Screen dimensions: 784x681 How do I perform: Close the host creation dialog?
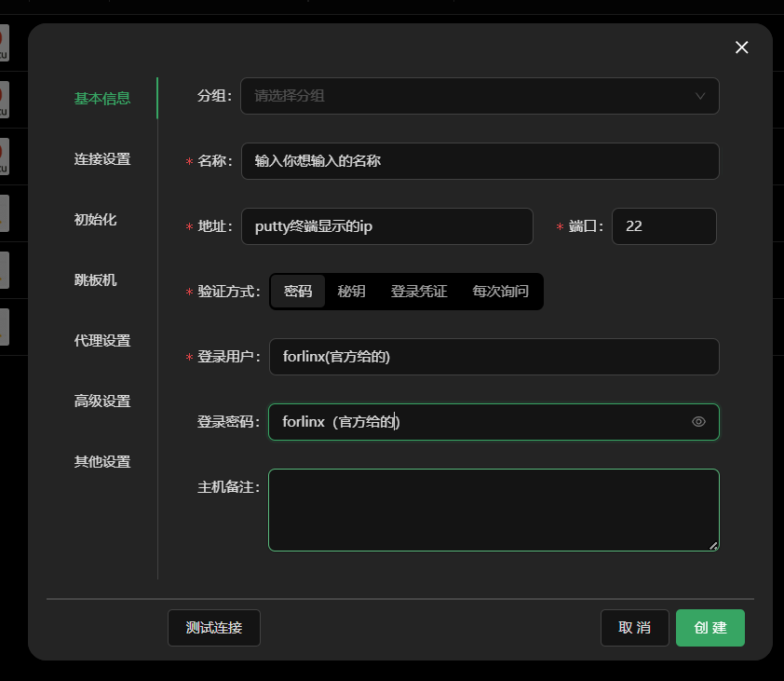[741, 48]
